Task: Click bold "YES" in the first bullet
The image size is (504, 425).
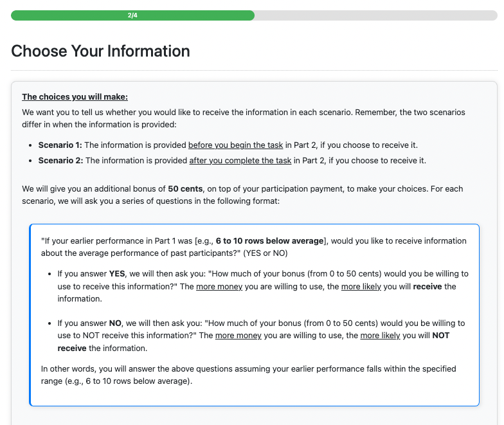Action: (x=118, y=274)
